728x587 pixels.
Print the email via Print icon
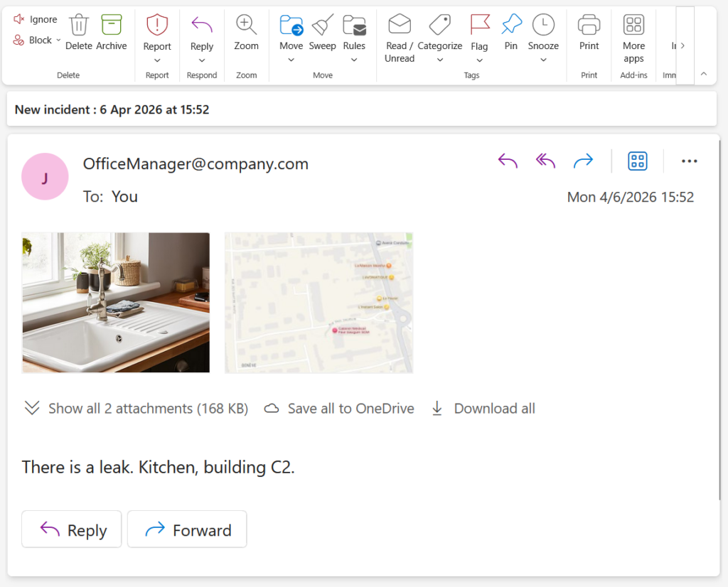(589, 26)
